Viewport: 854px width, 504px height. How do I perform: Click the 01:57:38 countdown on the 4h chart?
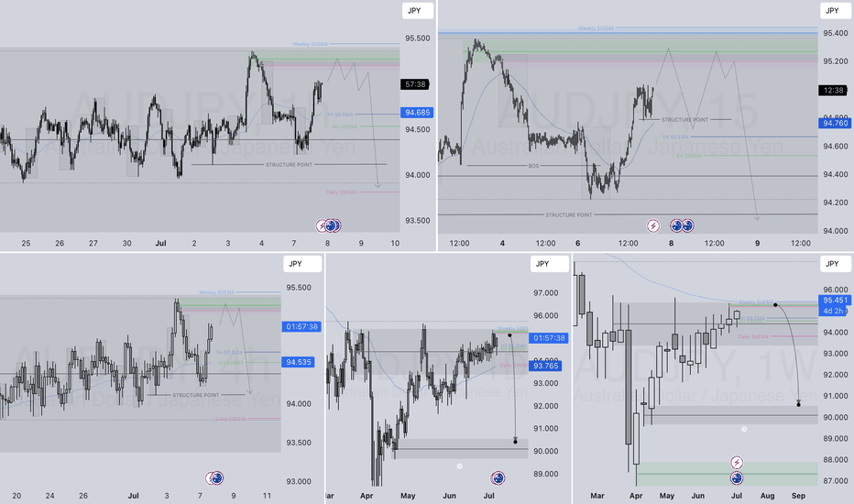point(301,326)
